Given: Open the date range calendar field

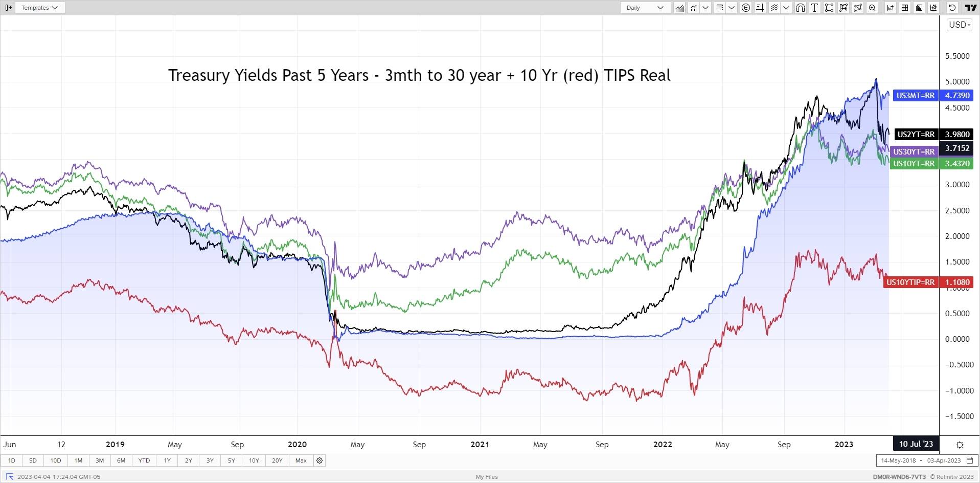Looking at the screenshot, I should 926,460.
